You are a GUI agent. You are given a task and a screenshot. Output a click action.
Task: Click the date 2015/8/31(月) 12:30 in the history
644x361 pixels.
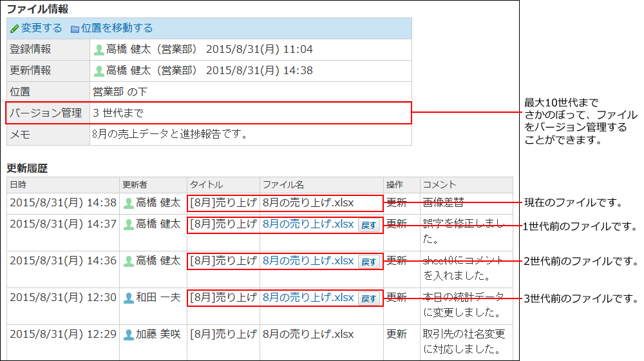(63, 298)
